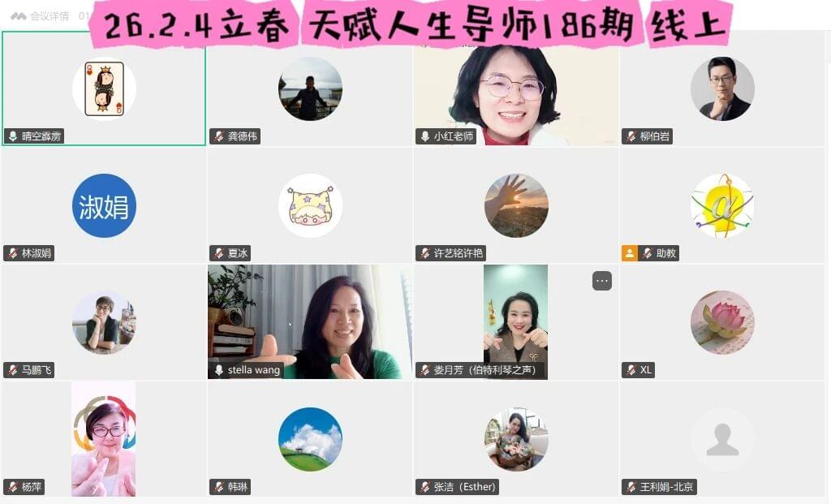Select the 晴空霹雳 participant tile
The image size is (831, 504).
[x=104, y=88]
